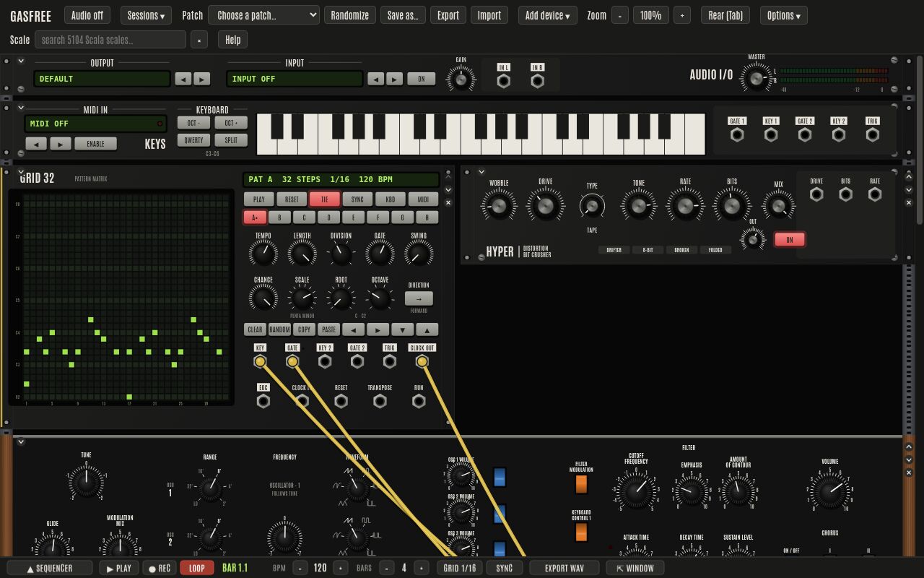
Task: Click the DRIVE CV jack on Hyper
Action: [x=816, y=194]
